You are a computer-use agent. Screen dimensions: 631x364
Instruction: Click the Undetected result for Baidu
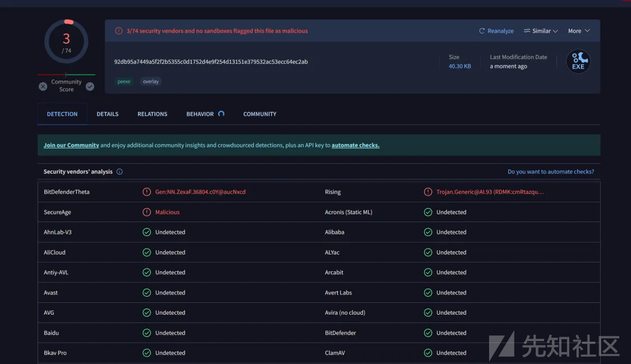pos(170,333)
